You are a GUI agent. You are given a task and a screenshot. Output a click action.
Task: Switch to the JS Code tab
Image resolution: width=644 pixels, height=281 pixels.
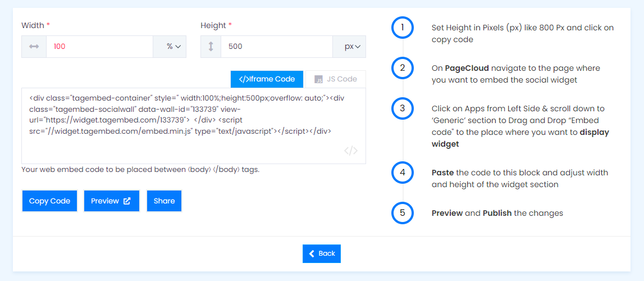tap(336, 79)
